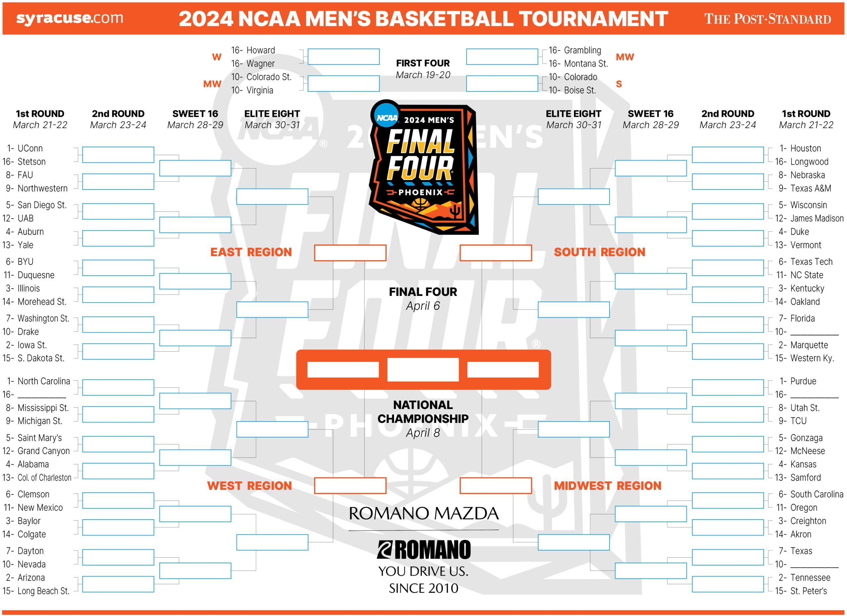
Task: Click the North Carolina team name
Action: click(x=44, y=381)
